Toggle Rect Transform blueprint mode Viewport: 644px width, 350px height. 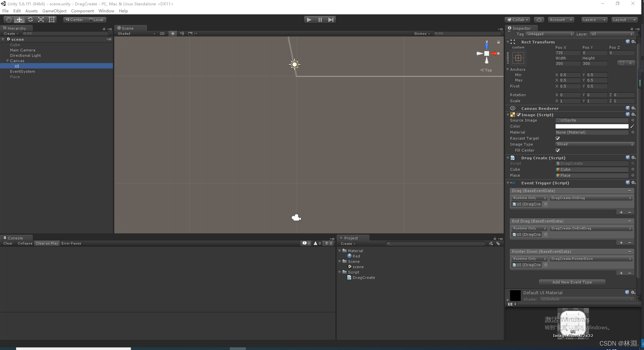(622, 63)
